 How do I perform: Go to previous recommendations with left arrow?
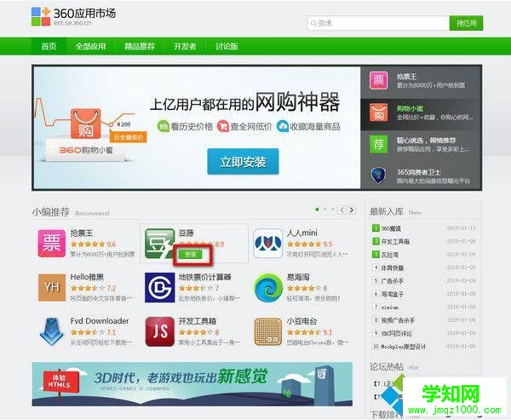(x=342, y=210)
